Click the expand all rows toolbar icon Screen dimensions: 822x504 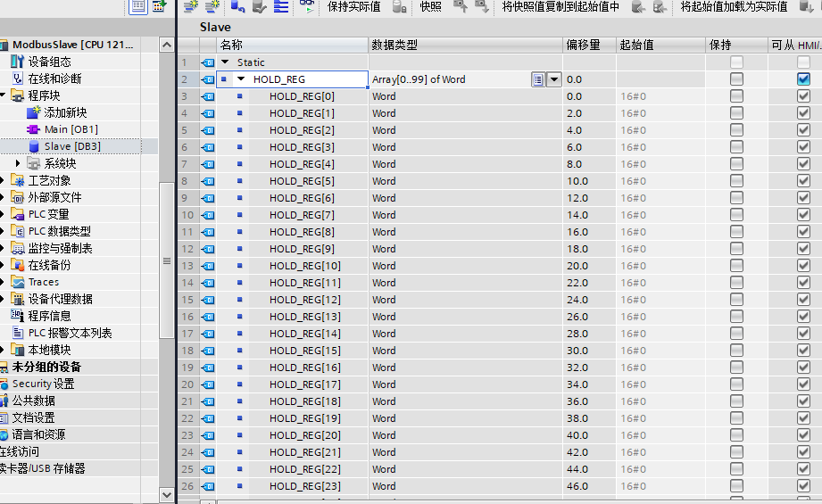281,7
